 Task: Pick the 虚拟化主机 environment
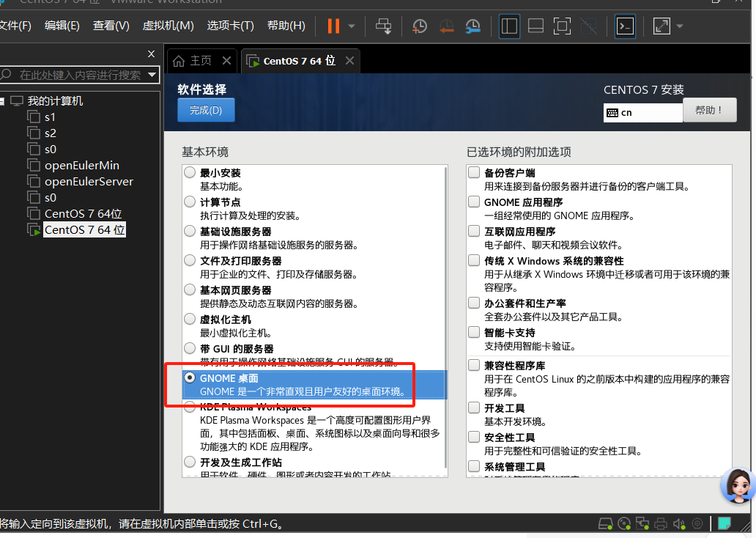point(190,319)
